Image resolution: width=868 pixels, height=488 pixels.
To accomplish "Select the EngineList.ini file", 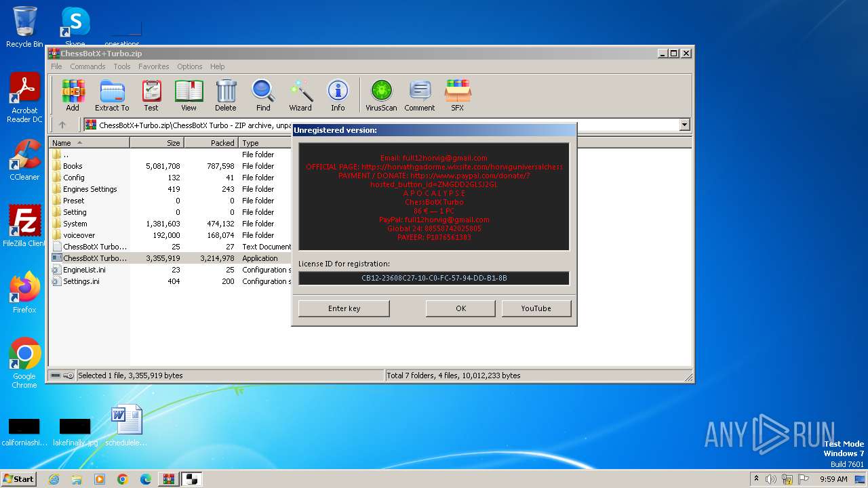I will pos(170,270).
